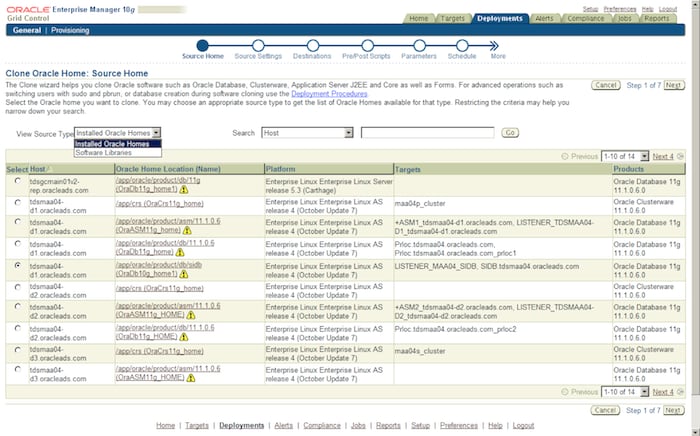This screenshot has width=700, height=436.
Task: Choose Software Libraries option
Action: click(x=118, y=153)
